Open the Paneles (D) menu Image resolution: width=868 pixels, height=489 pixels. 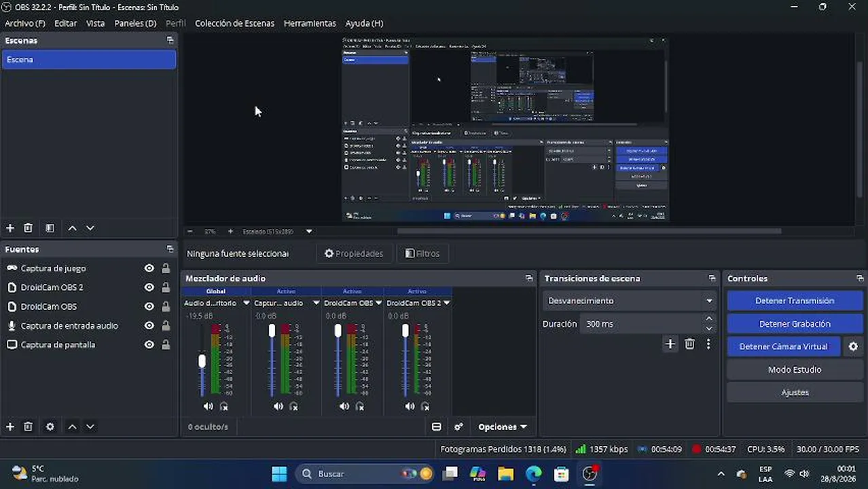135,23
